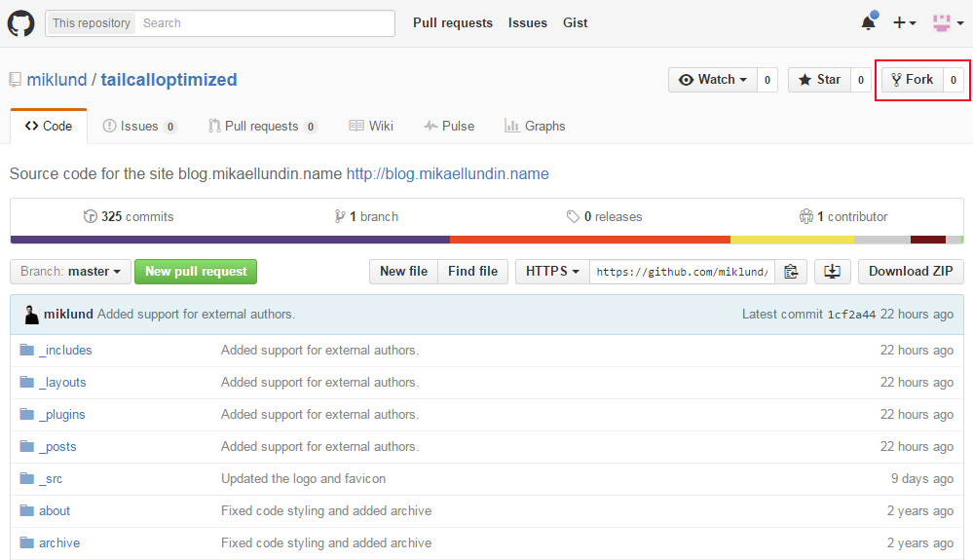Open the Wiki tab
973x560 pixels.
(371, 127)
